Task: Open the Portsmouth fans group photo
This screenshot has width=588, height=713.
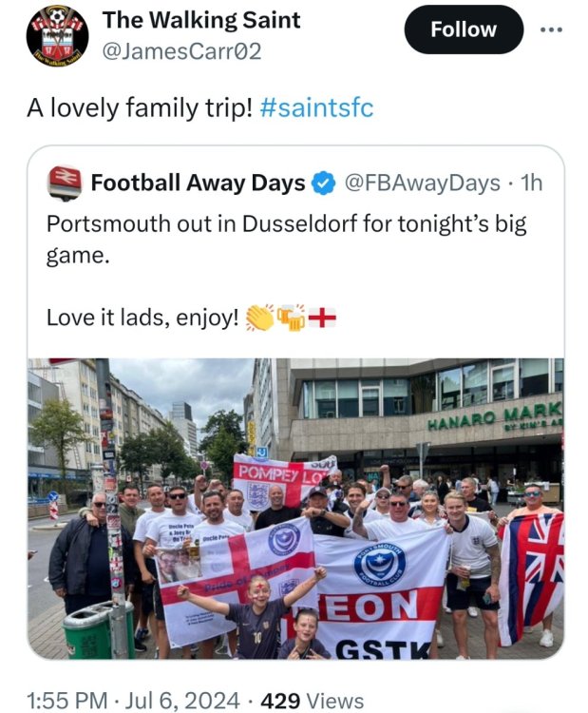Action: [295, 509]
